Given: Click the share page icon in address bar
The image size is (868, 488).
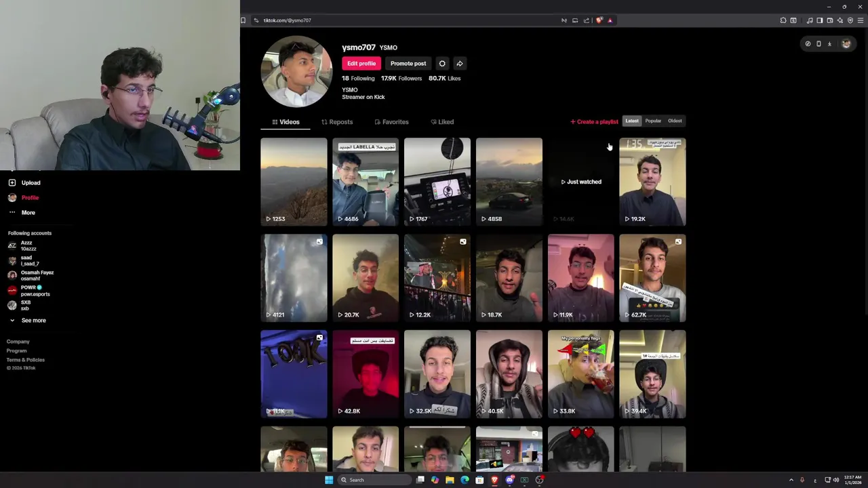Looking at the screenshot, I should tap(587, 20).
